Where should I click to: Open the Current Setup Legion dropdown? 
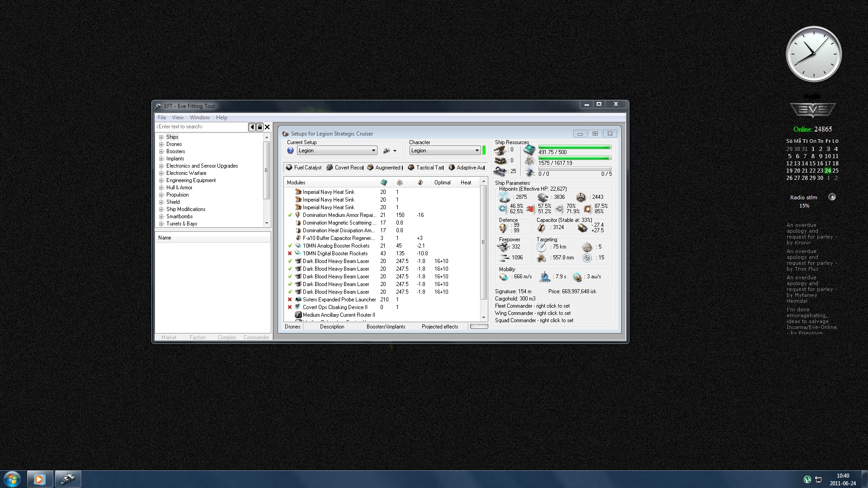coord(373,150)
